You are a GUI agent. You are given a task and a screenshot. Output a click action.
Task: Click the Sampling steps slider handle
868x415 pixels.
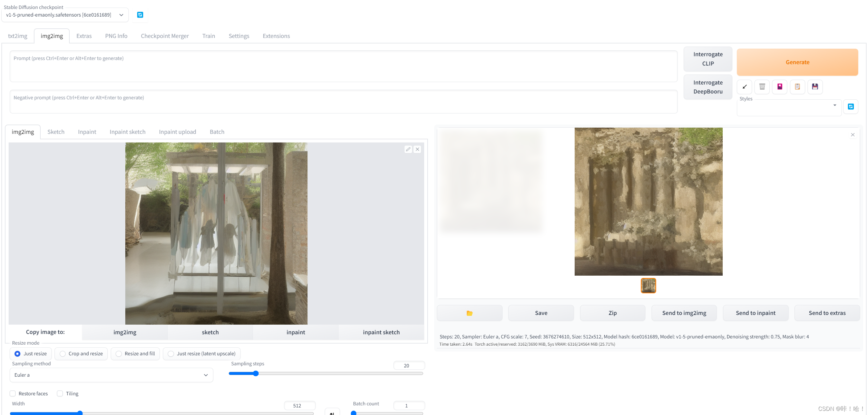click(x=256, y=374)
